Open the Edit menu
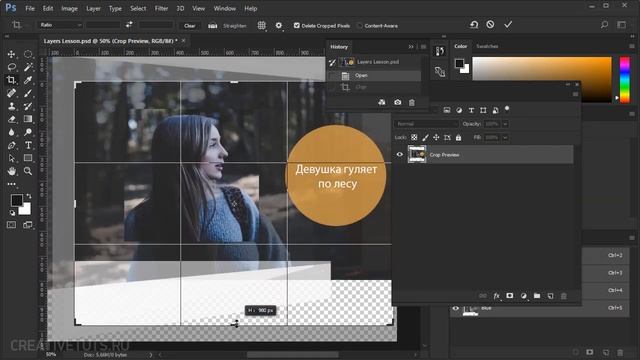Screen dimensions: 640x360 point(48,8)
